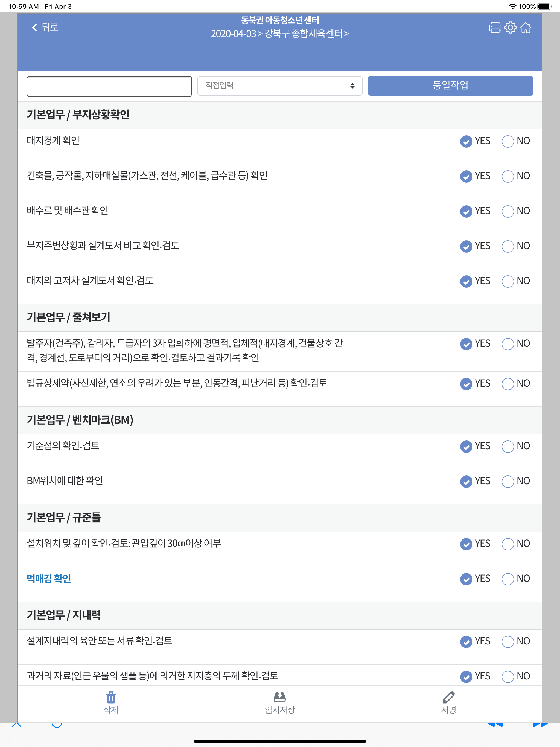Image resolution: width=560 pixels, height=747 pixels.
Task: Tap the home icon in header
Action: tap(526, 27)
